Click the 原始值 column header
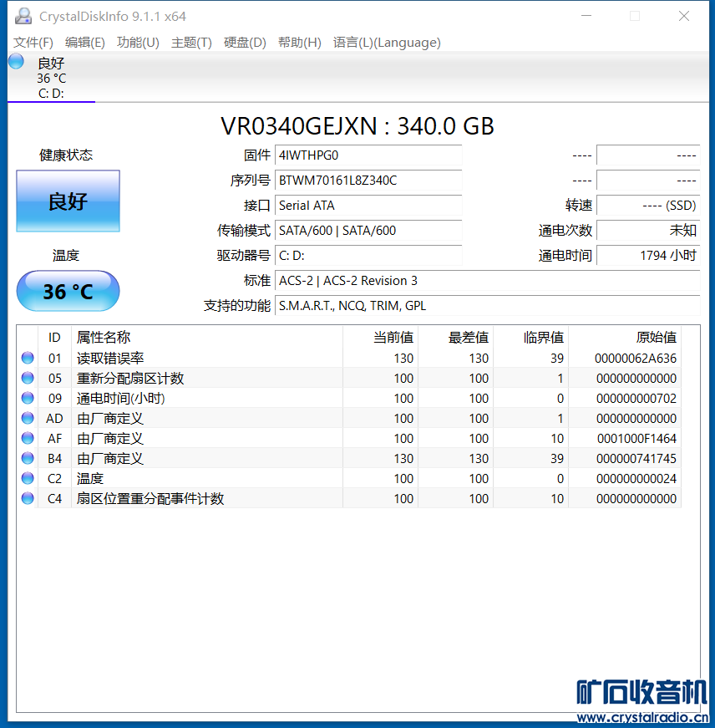The image size is (715, 728). [x=625, y=337]
